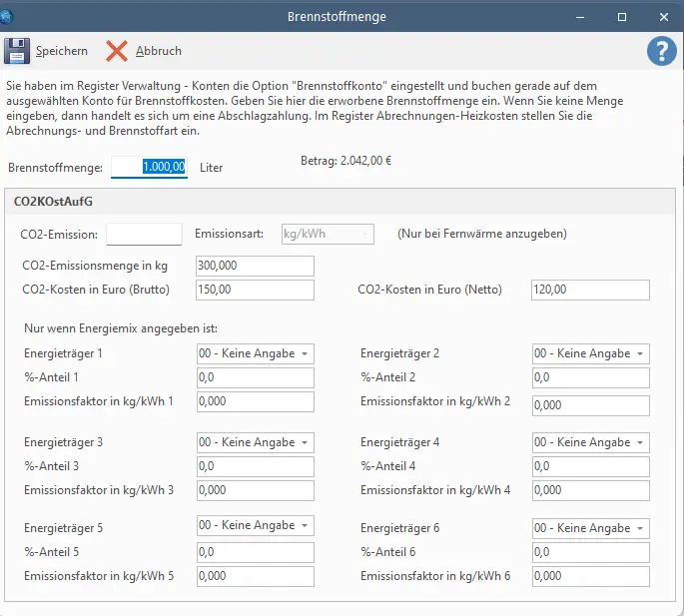Click the empty CO2-Emission input field
The height and width of the screenshot is (616, 684).
(x=144, y=235)
